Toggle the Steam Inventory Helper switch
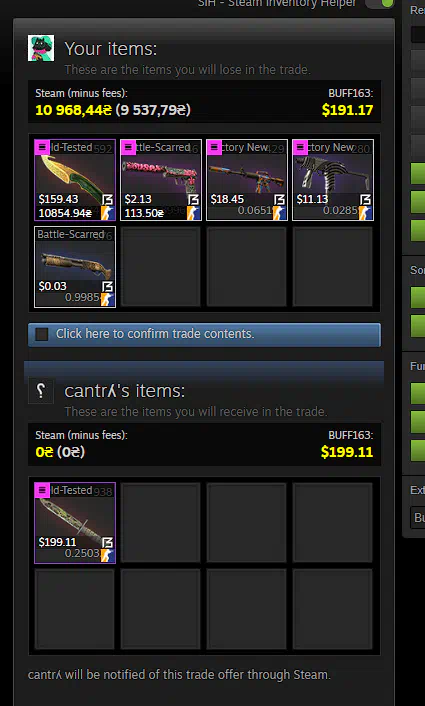Image resolution: width=425 pixels, height=706 pixels. click(379, 4)
